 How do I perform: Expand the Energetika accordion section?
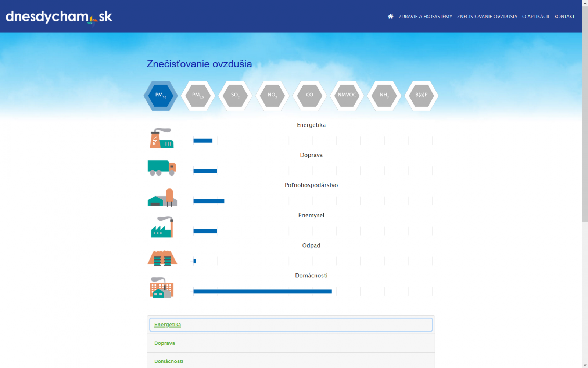[x=168, y=325]
